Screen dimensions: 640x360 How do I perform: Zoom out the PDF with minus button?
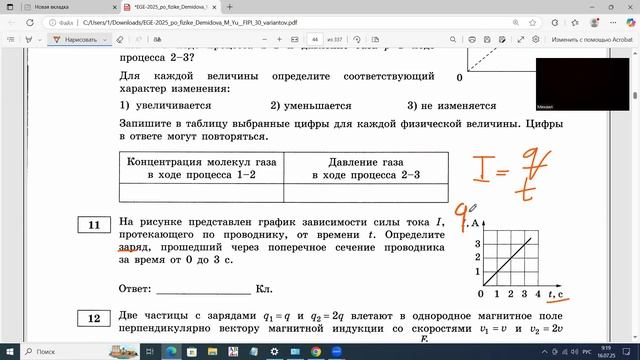click(264, 40)
